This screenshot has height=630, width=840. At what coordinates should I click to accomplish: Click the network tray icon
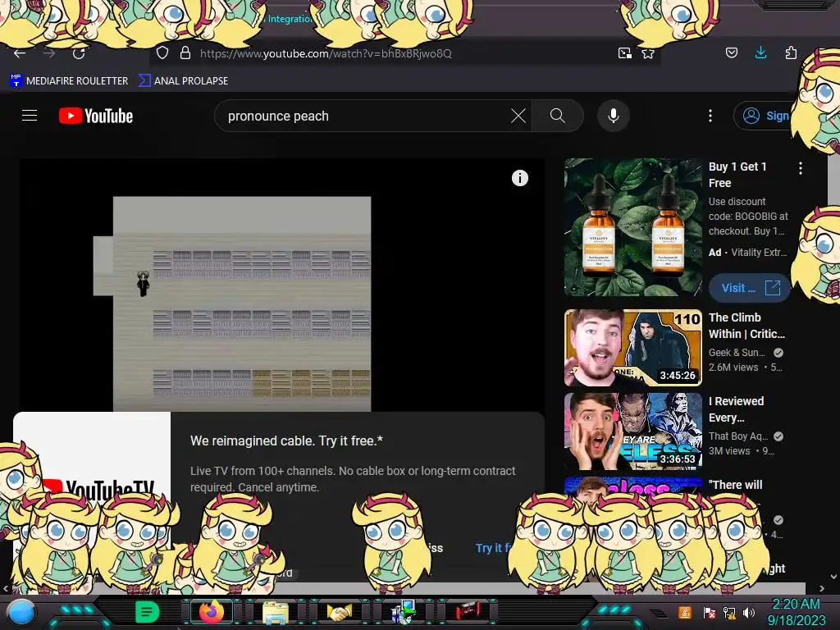point(729,613)
